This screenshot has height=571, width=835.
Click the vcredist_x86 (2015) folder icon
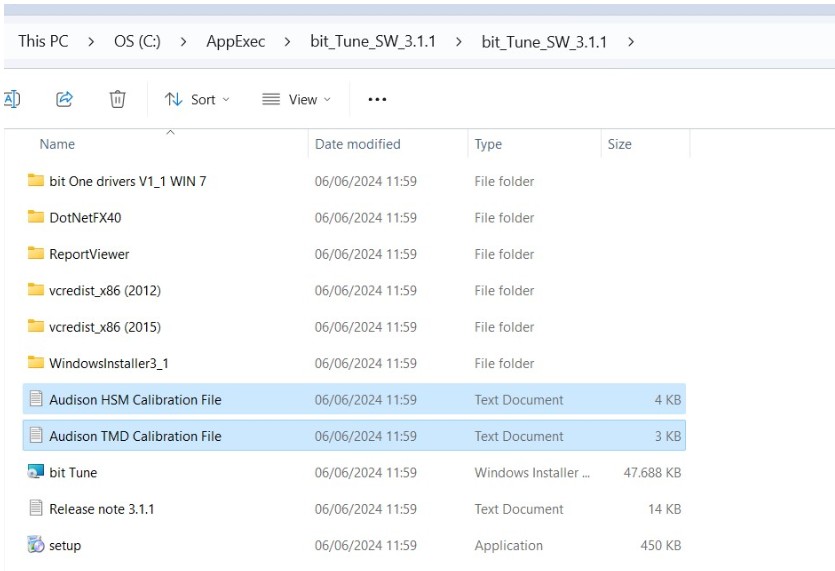pos(36,326)
